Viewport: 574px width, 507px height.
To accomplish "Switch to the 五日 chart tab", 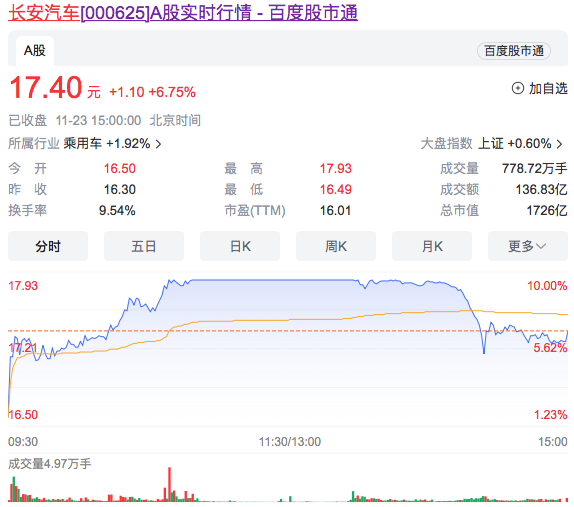I will click(x=144, y=246).
